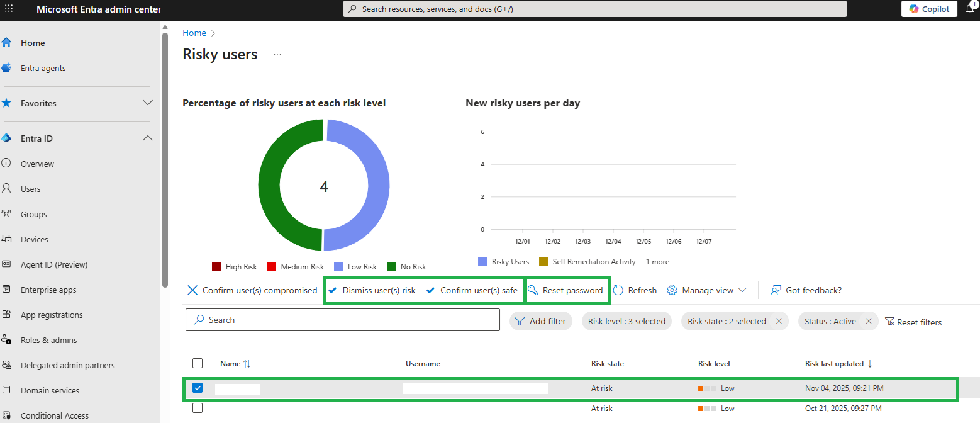Click the Reset filters funnel icon
Viewport: 980px width, 423px height.
point(889,322)
